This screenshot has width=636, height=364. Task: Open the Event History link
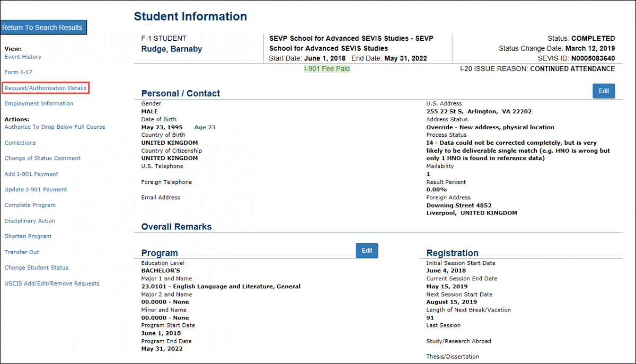(23, 57)
